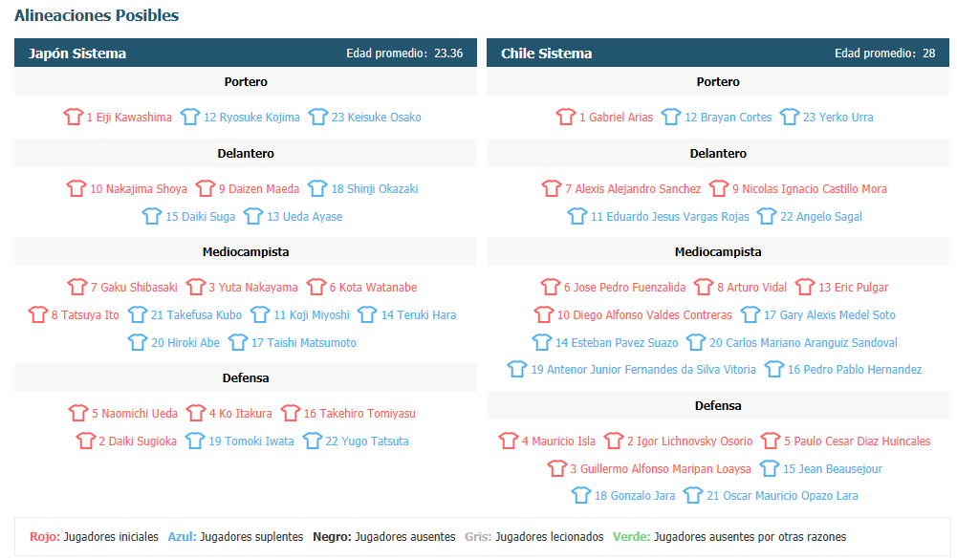Click the blue jersey icon beside Ryosuke Kojima
This screenshot has height=560, width=957.
[x=190, y=117]
